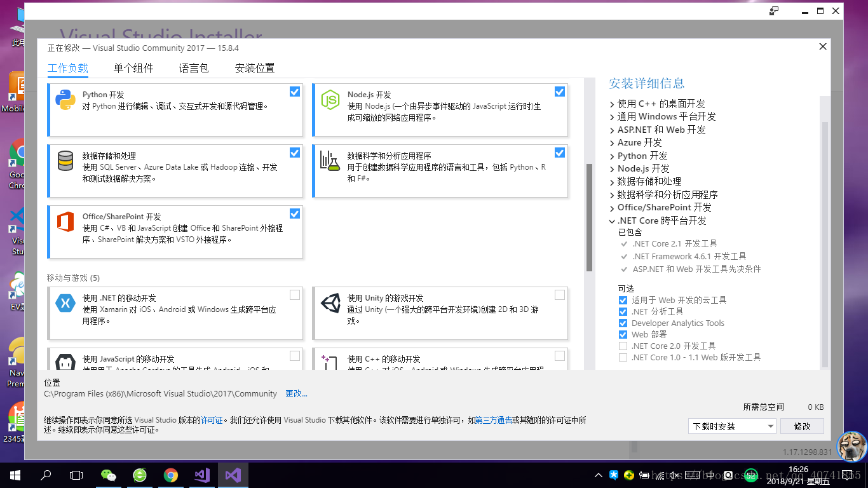
Task: Open the 许可证 license link
Action: pos(212,421)
